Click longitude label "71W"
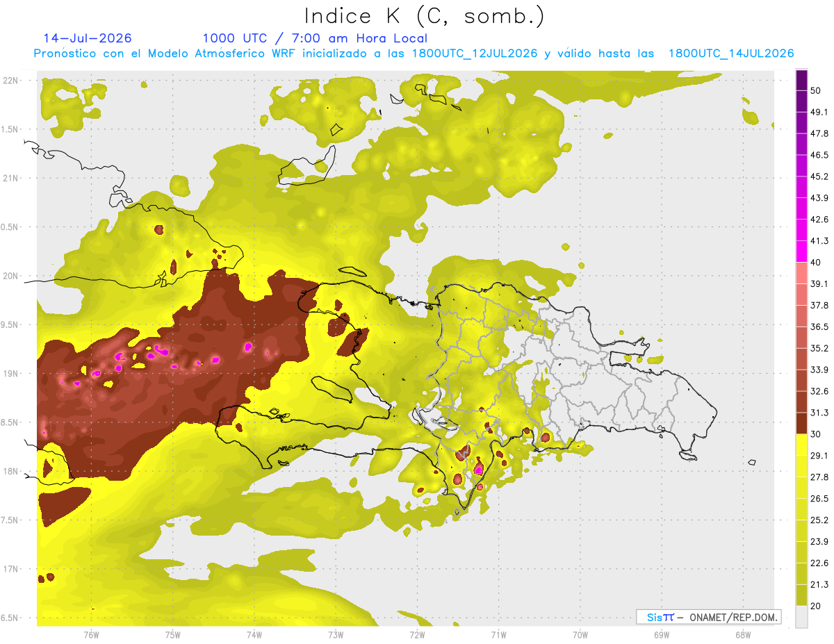The image size is (834, 644). (498, 635)
